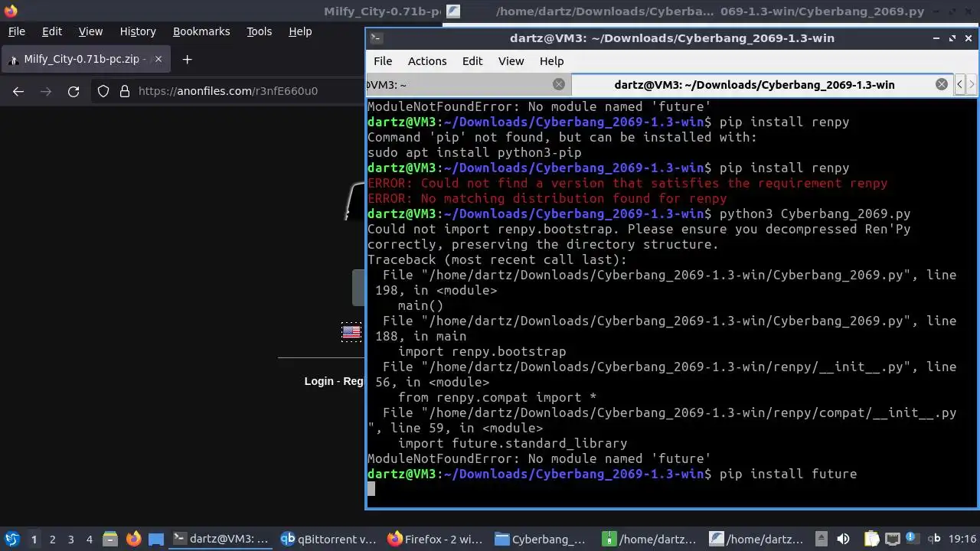Click the taskbar clock showing 19:16
The width and height of the screenshot is (980, 551).
(962, 539)
